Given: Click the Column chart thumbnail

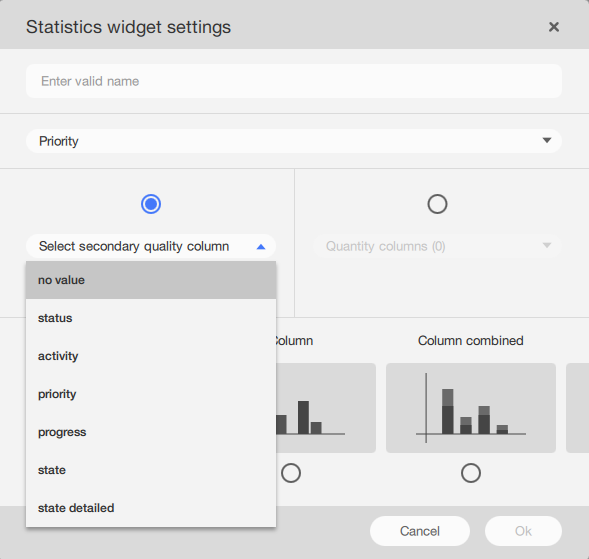Looking at the screenshot, I should (326, 408).
